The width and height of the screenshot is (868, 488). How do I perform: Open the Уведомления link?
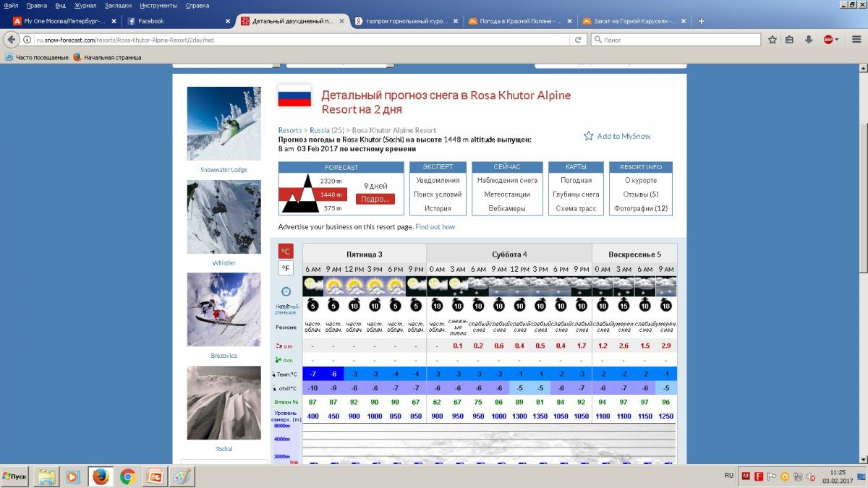pyautogui.click(x=438, y=181)
